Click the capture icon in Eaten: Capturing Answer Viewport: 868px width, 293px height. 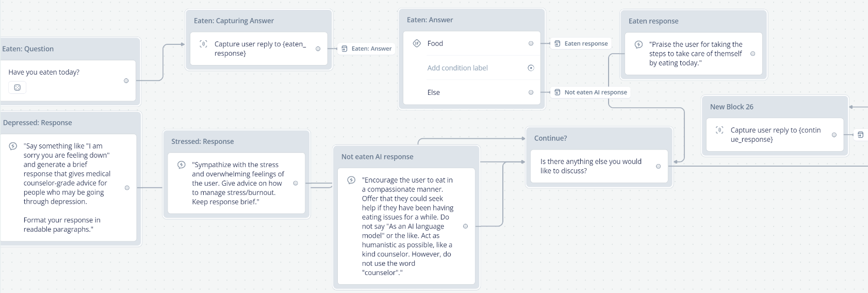(x=203, y=44)
